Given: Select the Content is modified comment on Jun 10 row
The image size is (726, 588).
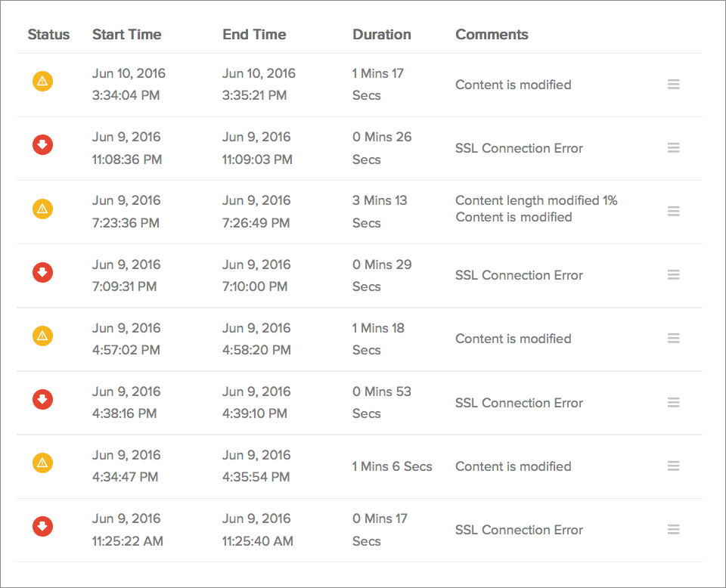Looking at the screenshot, I should (513, 85).
